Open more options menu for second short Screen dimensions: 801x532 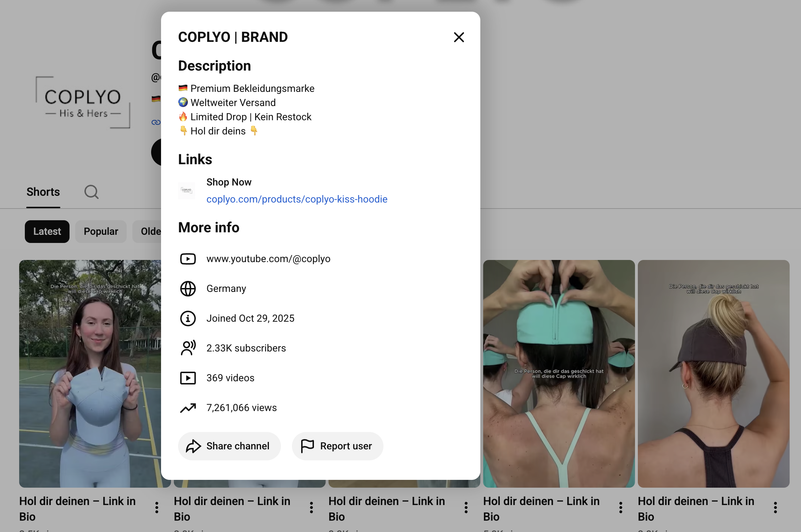(311, 508)
